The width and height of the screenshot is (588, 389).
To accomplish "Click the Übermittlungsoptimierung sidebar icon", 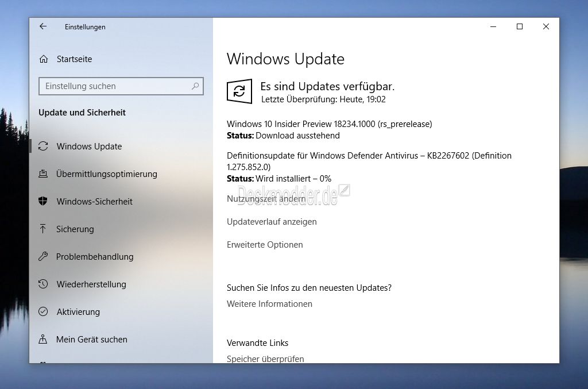I will click(43, 174).
